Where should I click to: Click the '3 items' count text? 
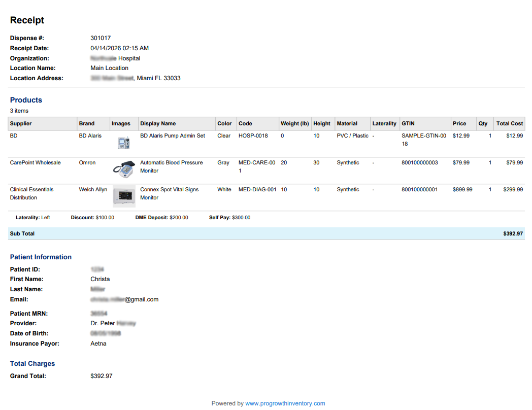coord(19,111)
